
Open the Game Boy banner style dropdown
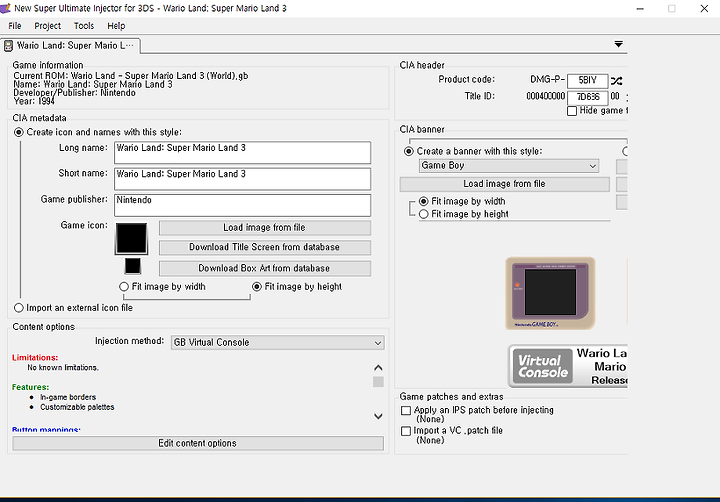pos(509,166)
